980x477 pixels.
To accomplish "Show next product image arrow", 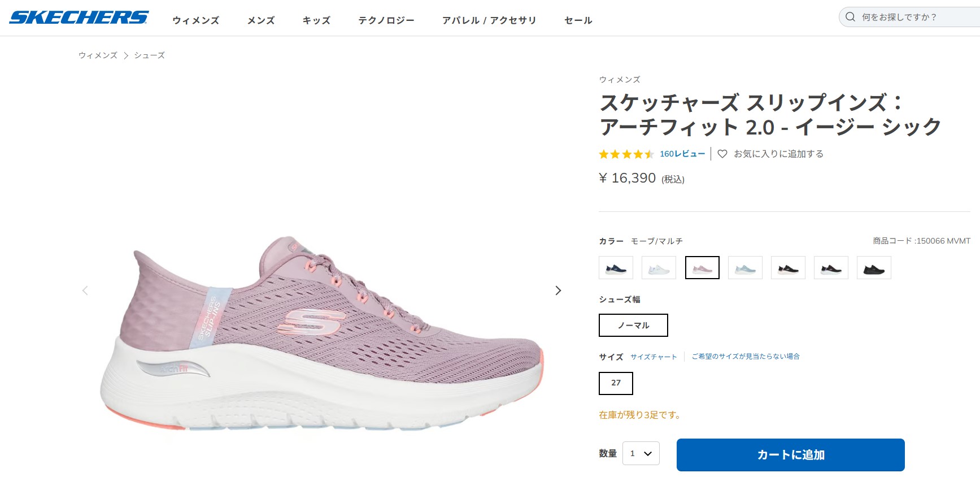I will click(x=558, y=290).
